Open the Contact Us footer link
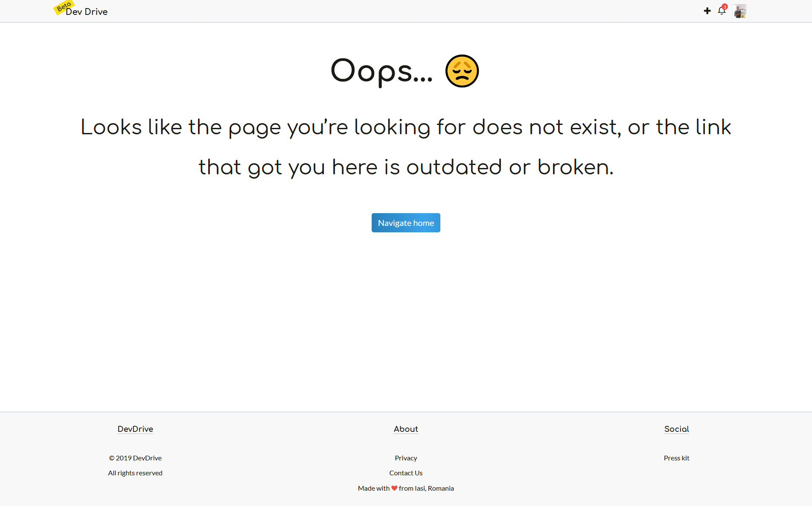The width and height of the screenshot is (812, 506). tap(406, 473)
